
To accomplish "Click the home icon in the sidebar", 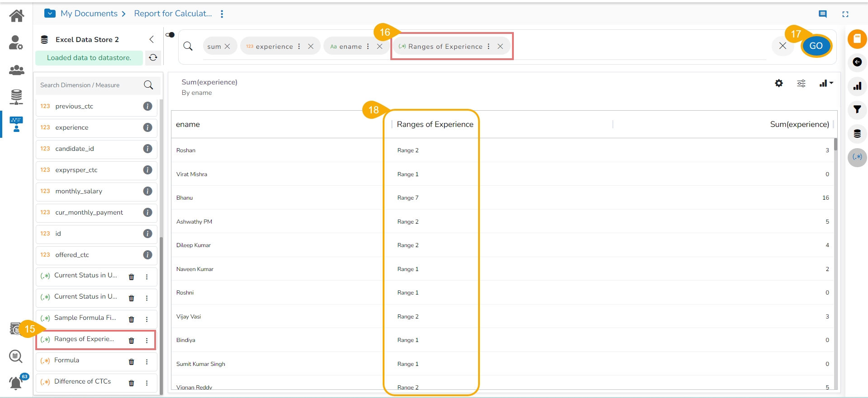I will pyautogui.click(x=17, y=16).
